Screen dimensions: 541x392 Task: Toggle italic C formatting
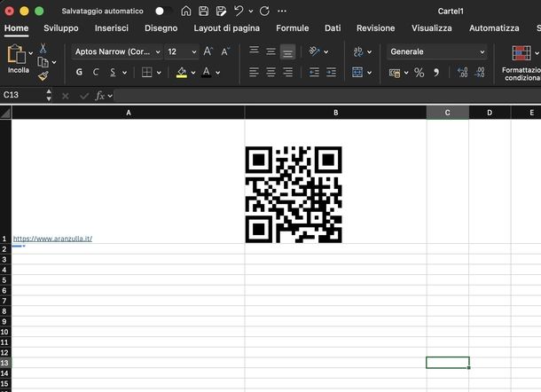(96, 72)
